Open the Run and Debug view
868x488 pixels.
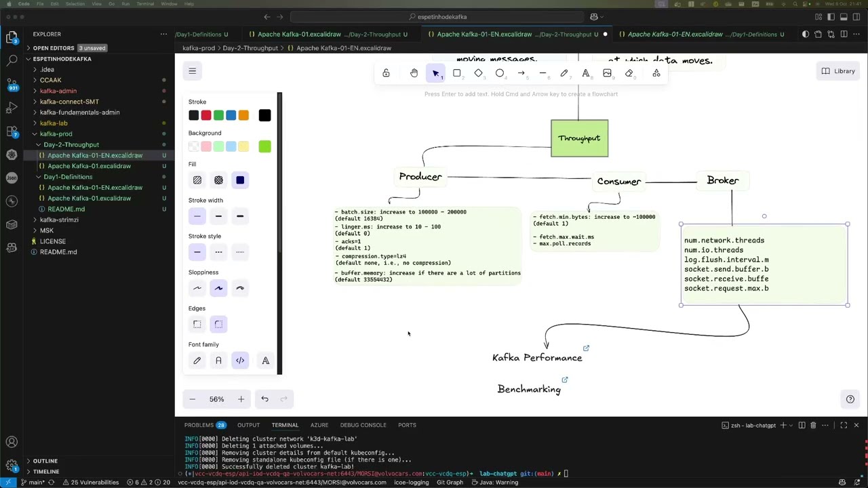pos(12,108)
